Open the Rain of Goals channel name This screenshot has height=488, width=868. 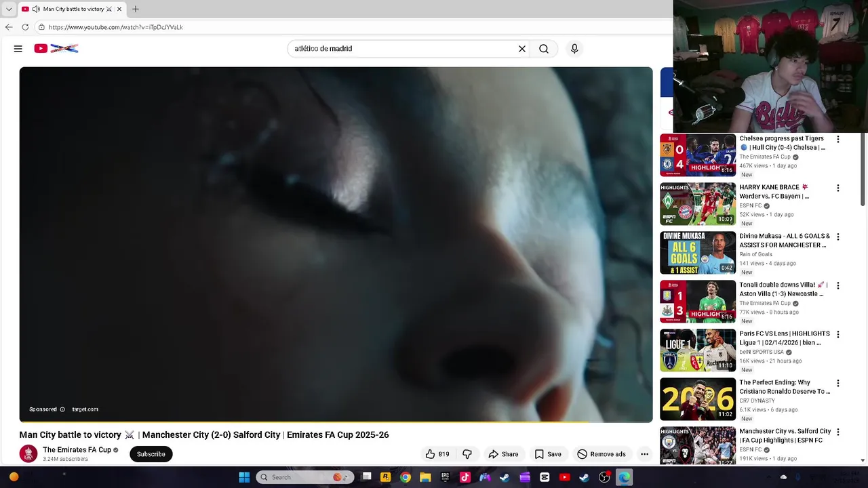(x=755, y=254)
